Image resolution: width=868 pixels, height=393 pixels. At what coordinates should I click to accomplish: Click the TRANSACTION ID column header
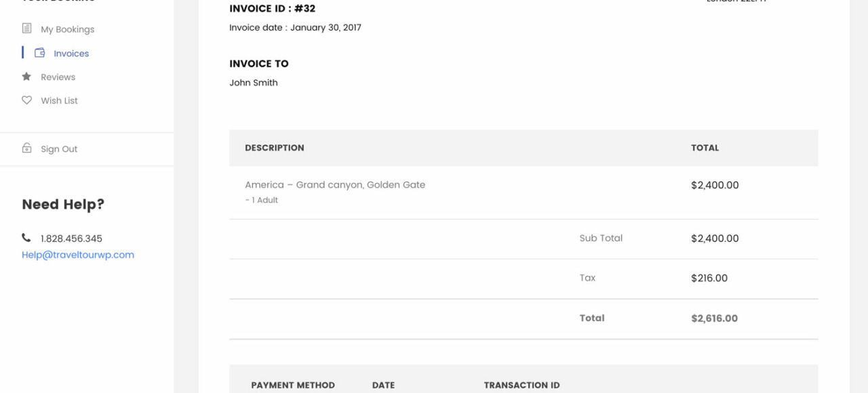[521, 385]
